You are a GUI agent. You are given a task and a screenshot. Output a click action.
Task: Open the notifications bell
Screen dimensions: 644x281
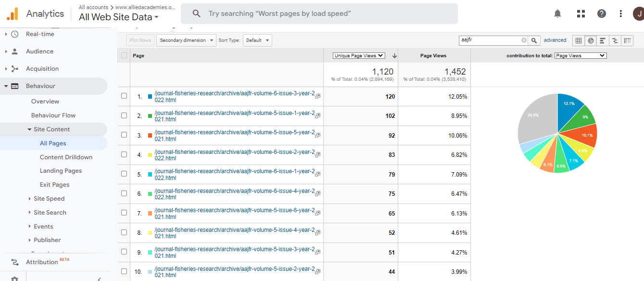click(557, 13)
